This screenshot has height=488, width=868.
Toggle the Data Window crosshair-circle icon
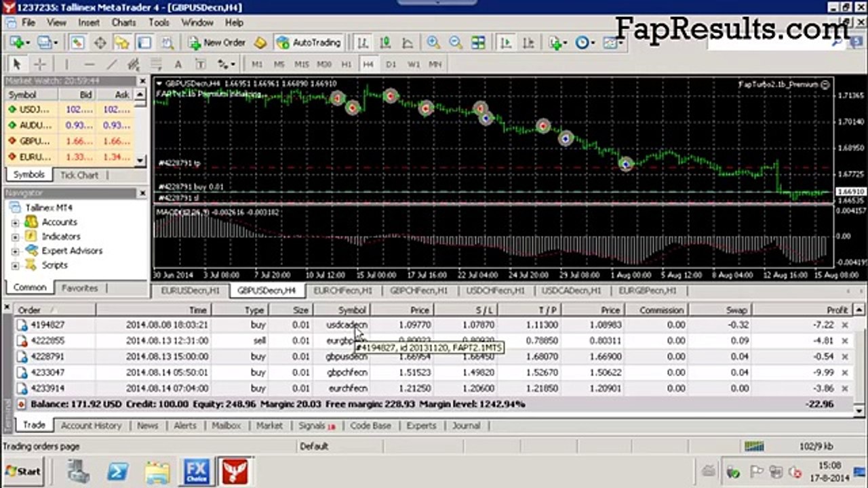[100, 43]
